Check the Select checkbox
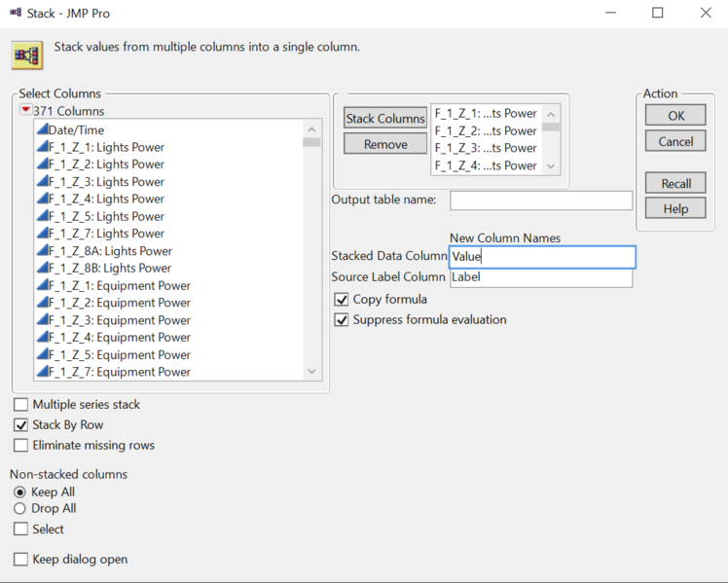The image size is (728, 583). pos(20,529)
